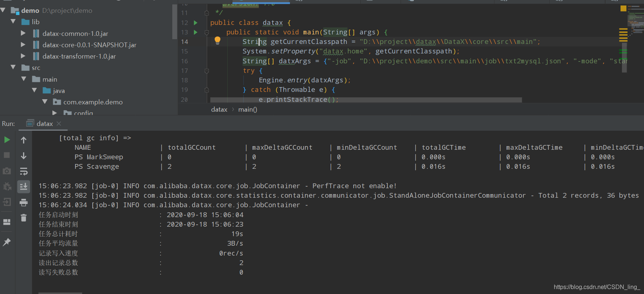Viewport: 644px width, 294px height.
Task: Collapse the com.example.demo package
Action: click(45, 102)
